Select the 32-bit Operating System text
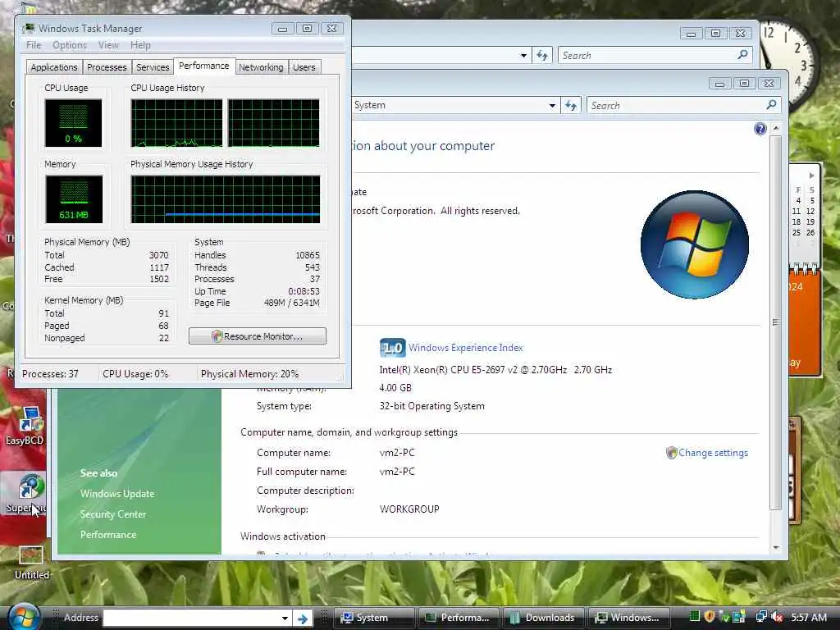 pos(431,406)
